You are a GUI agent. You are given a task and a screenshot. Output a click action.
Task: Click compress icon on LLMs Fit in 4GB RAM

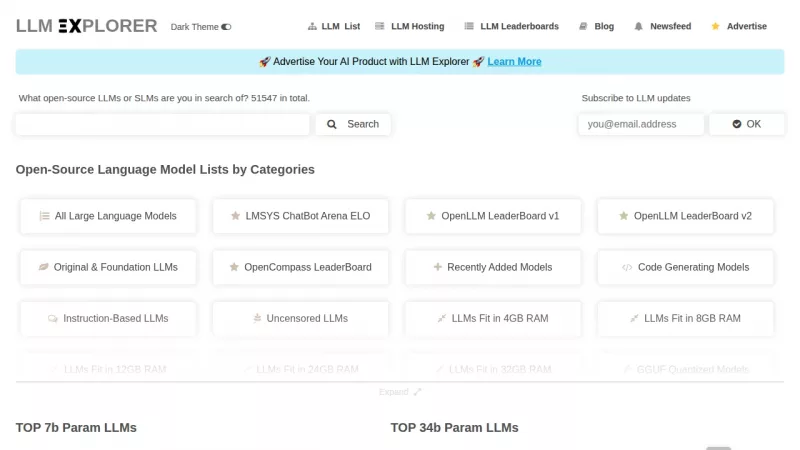click(x=442, y=318)
